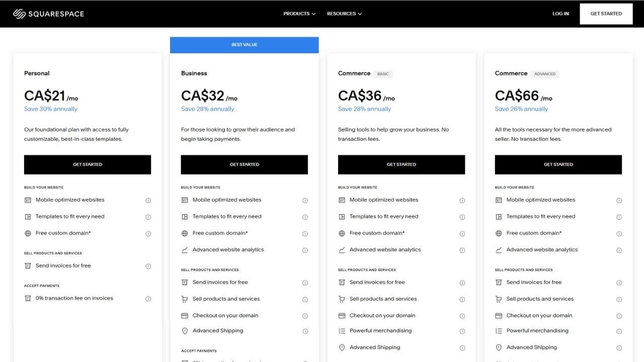644x362 pixels.
Task: Click Get Started under Personal plan
Action: point(88,164)
